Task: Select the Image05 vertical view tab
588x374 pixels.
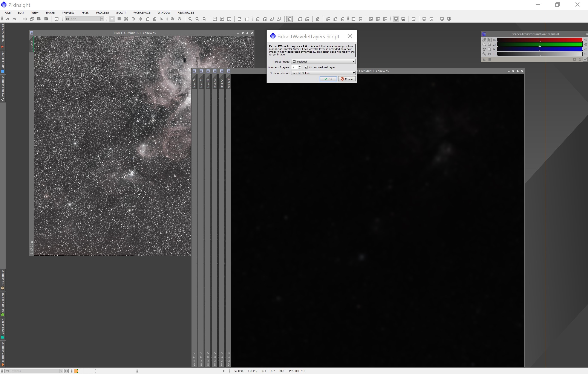Action: 32,46
